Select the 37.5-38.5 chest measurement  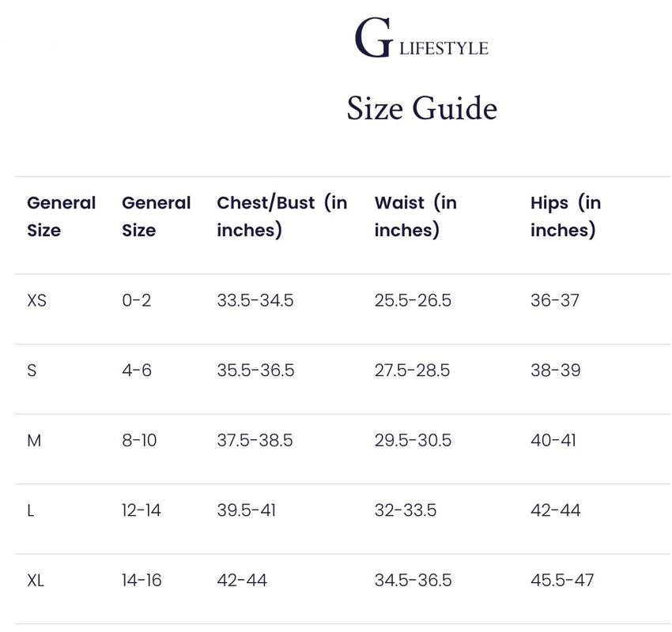(255, 440)
